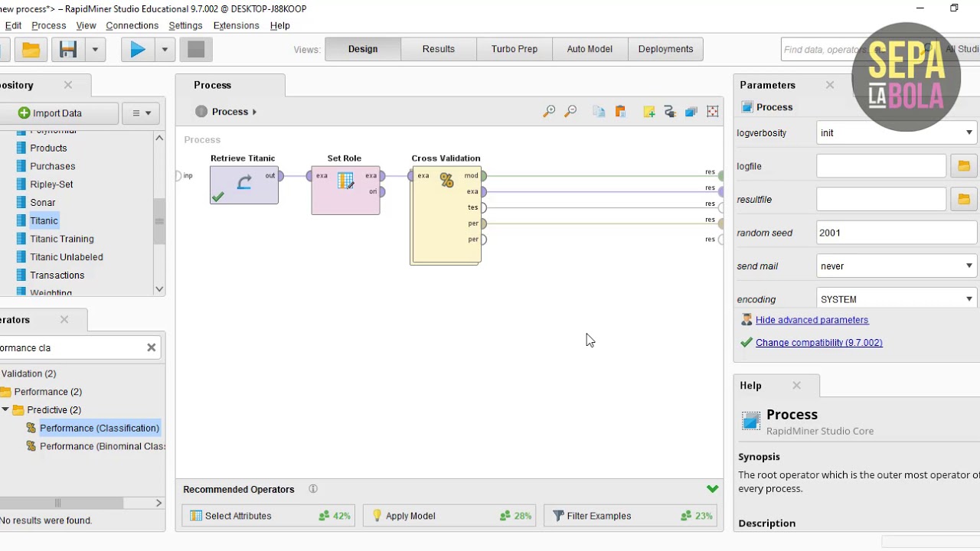Open the Edit menu
Viewport: 980px width, 551px height.
[13, 25]
